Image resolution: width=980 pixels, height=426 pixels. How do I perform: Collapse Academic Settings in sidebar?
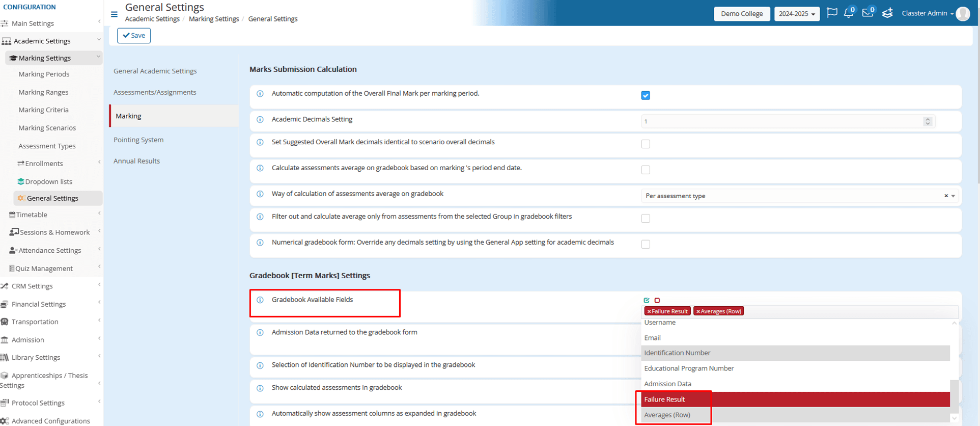point(98,40)
